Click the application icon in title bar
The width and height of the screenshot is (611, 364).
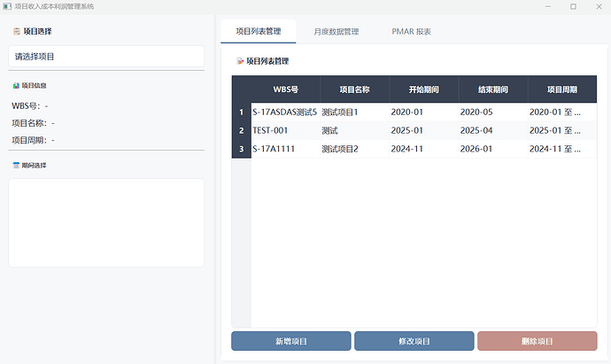pyautogui.click(x=7, y=6)
